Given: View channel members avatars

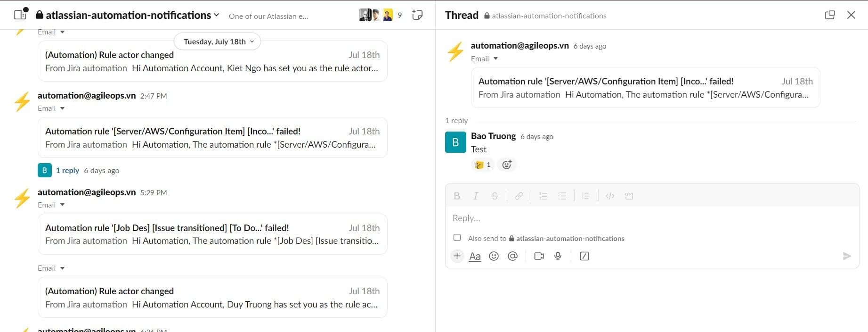Looking at the screenshot, I should (x=376, y=15).
